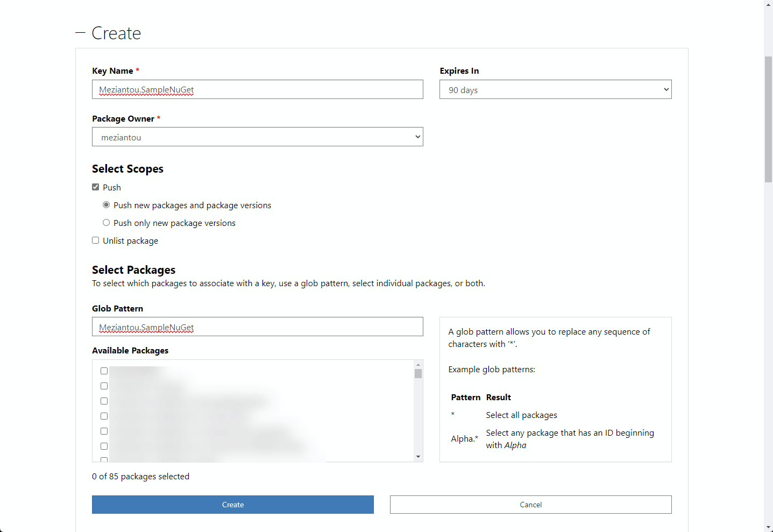Click the Key Name text field
The image size is (773, 532).
pyautogui.click(x=257, y=90)
